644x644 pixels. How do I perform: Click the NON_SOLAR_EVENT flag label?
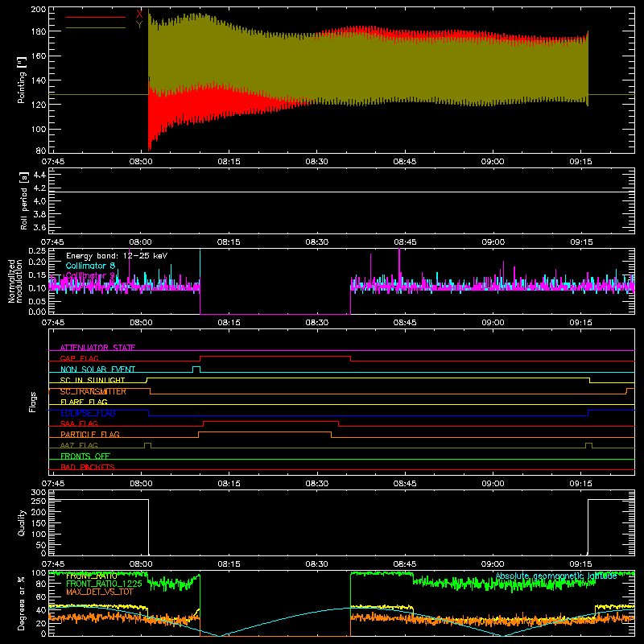[x=97, y=369]
